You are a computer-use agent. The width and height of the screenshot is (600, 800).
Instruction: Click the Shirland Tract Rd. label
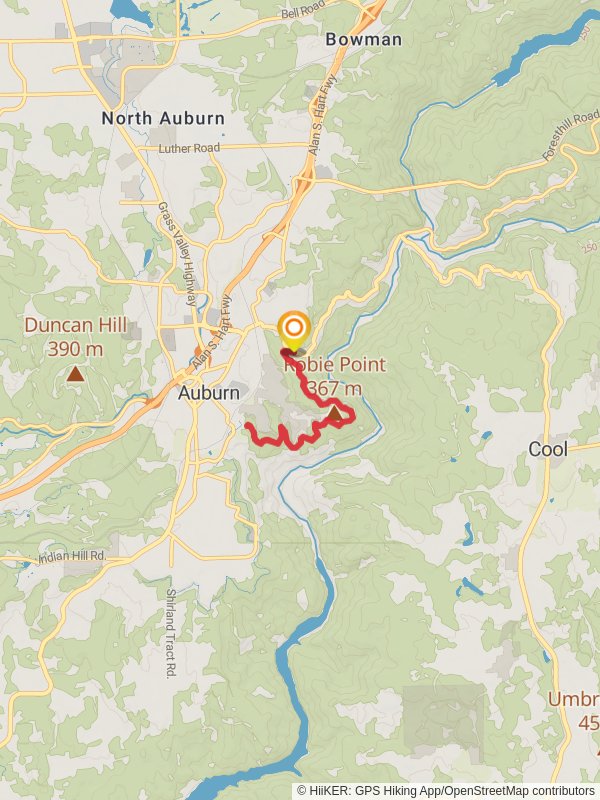tap(170, 633)
